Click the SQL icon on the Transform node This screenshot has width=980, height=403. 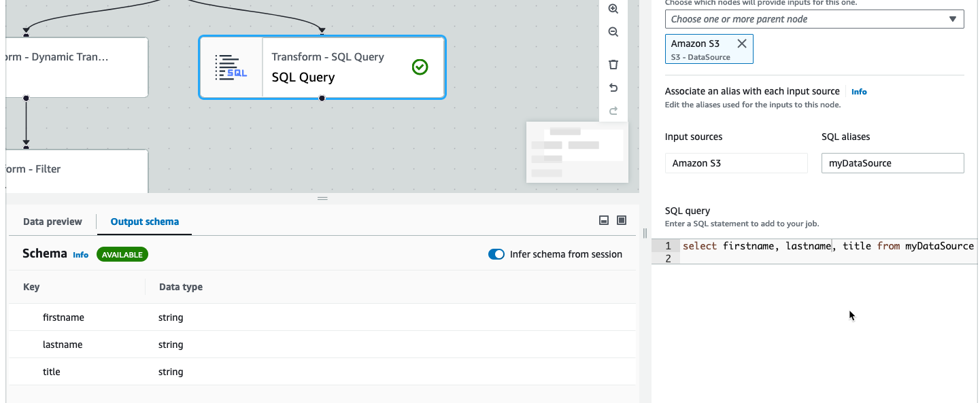pyautogui.click(x=232, y=67)
